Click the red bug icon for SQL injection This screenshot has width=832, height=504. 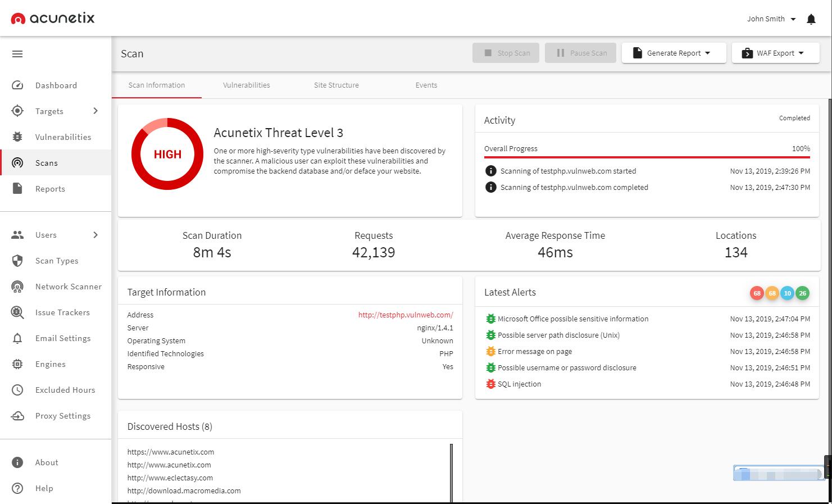490,384
